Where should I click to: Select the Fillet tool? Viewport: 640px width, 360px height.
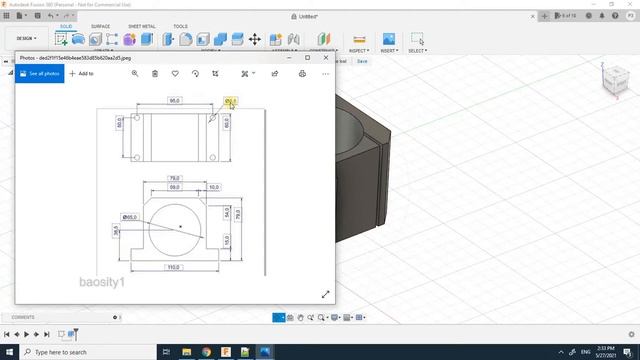186,39
